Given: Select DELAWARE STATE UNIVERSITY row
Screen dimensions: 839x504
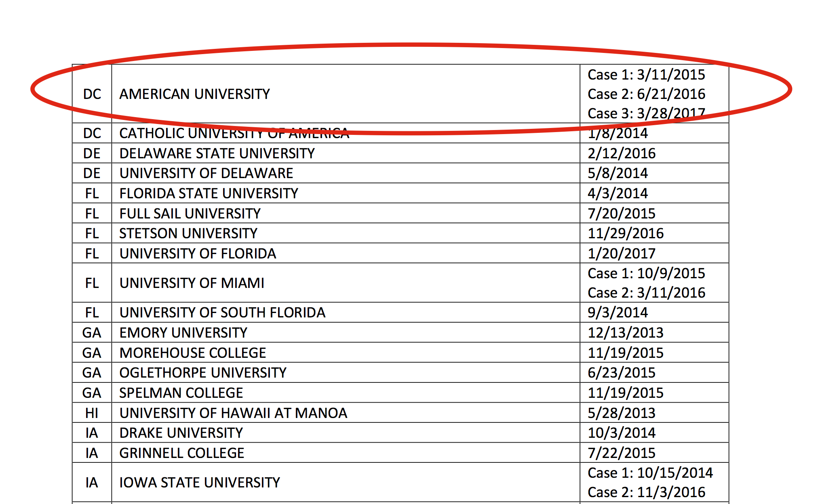Looking at the screenshot, I should [217, 153].
